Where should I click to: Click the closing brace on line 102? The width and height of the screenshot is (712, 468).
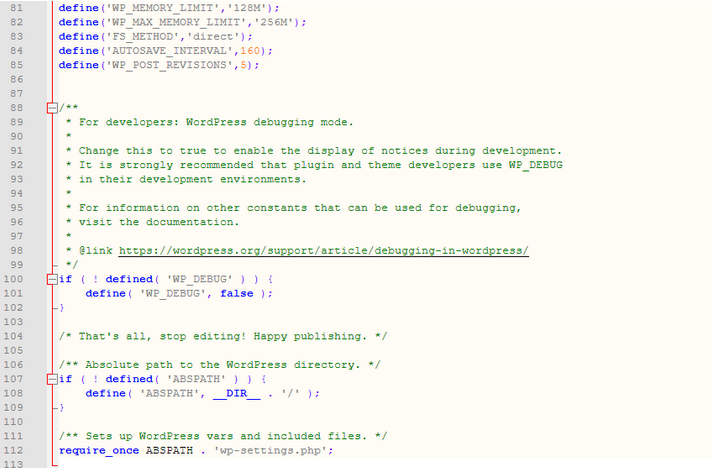tap(61, 308)
